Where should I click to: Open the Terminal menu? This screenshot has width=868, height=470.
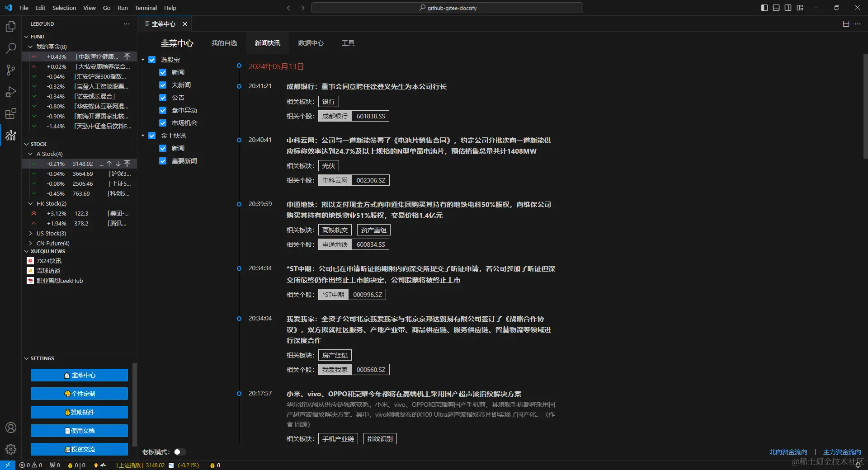[x=146, y=8]
